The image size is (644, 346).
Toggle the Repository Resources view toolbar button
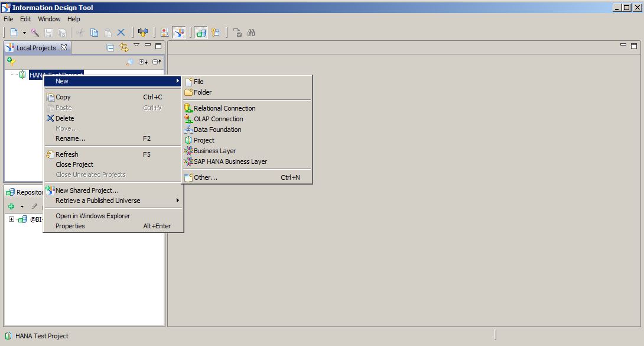(201, 33)
